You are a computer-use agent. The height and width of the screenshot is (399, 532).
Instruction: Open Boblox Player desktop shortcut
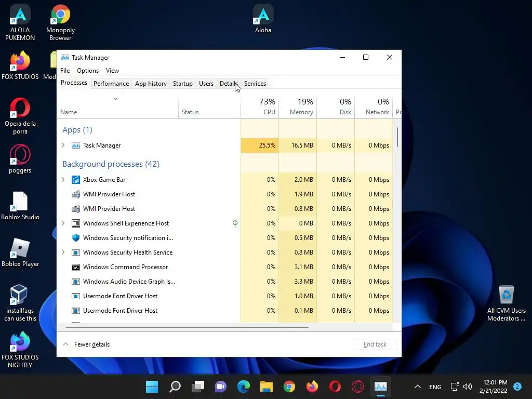point(20,253)
